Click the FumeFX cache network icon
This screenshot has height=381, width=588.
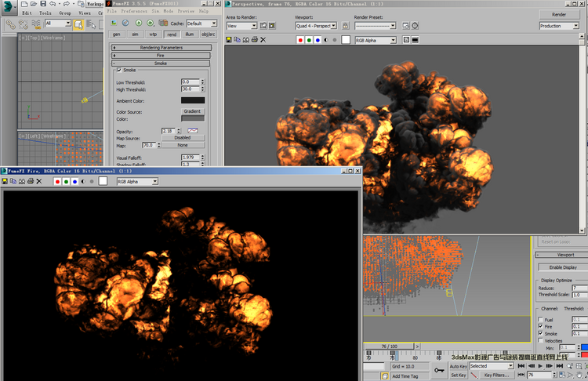coord(163,23)
